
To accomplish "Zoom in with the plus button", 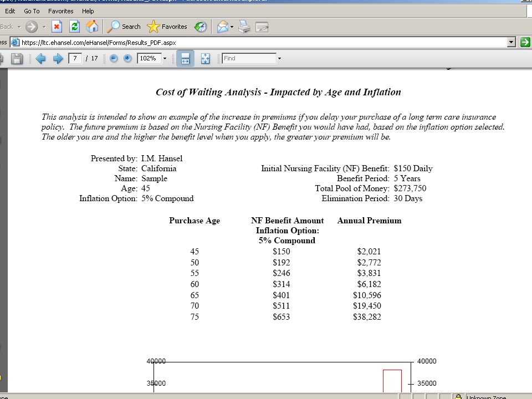I will click(127, 58).
